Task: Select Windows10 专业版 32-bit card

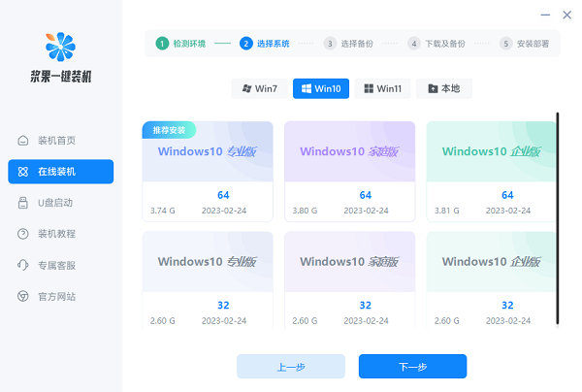Action: [x=208, y=279]
